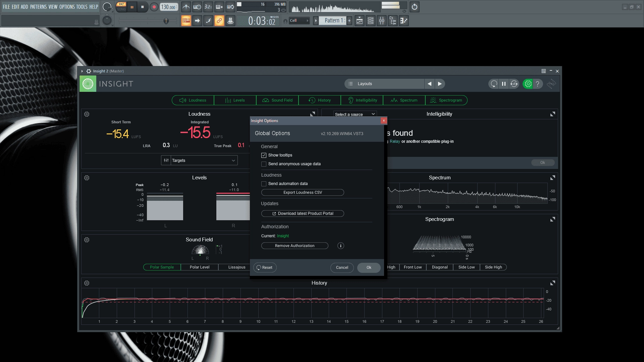Click Download latest Product Portal

(x=303, y=214)
